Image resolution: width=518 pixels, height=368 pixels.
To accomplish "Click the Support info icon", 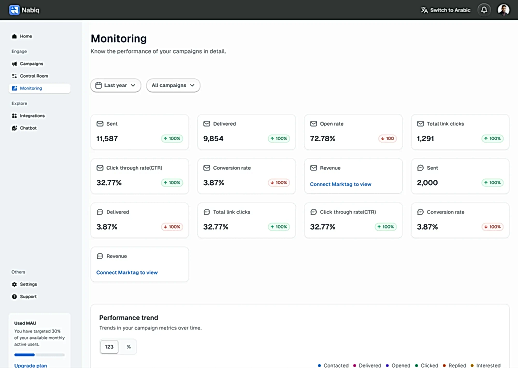I will pyautogui.click(x=14, y=297).
